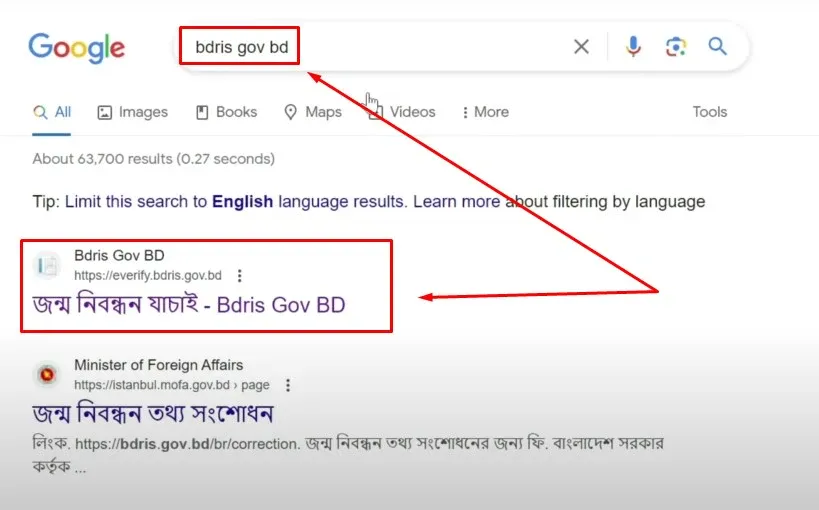Click the 'About 63,700 results' stats text
Viewport: 819px width, 510px height.
click(x=154, y=159)
